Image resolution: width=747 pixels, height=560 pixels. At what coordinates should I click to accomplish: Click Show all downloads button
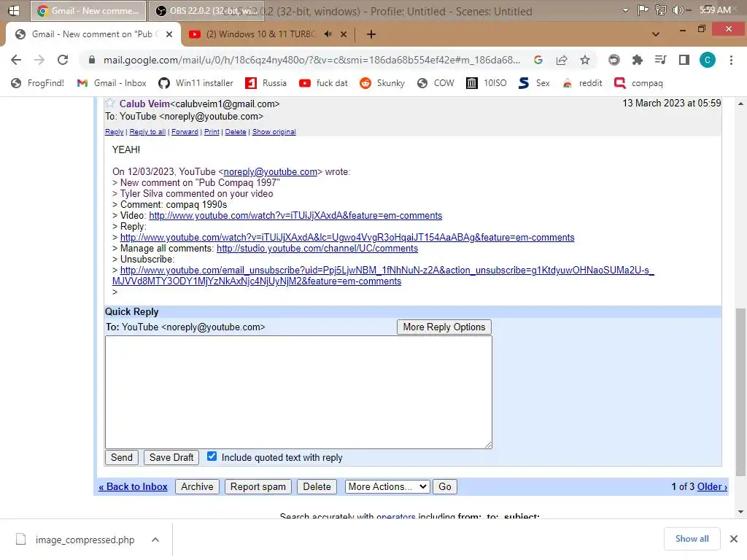pyautogui.click(x=692, y=539)
